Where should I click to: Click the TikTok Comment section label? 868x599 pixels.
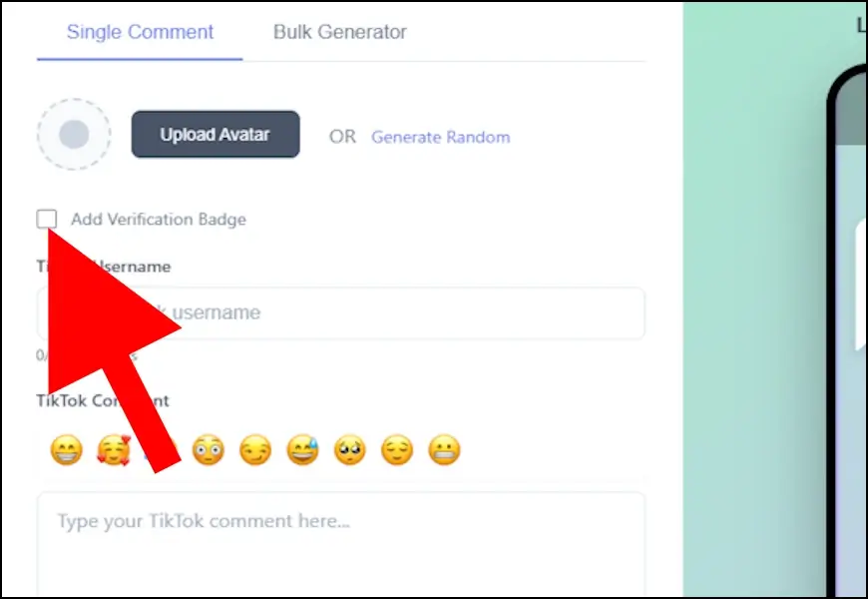pos(103,400)
